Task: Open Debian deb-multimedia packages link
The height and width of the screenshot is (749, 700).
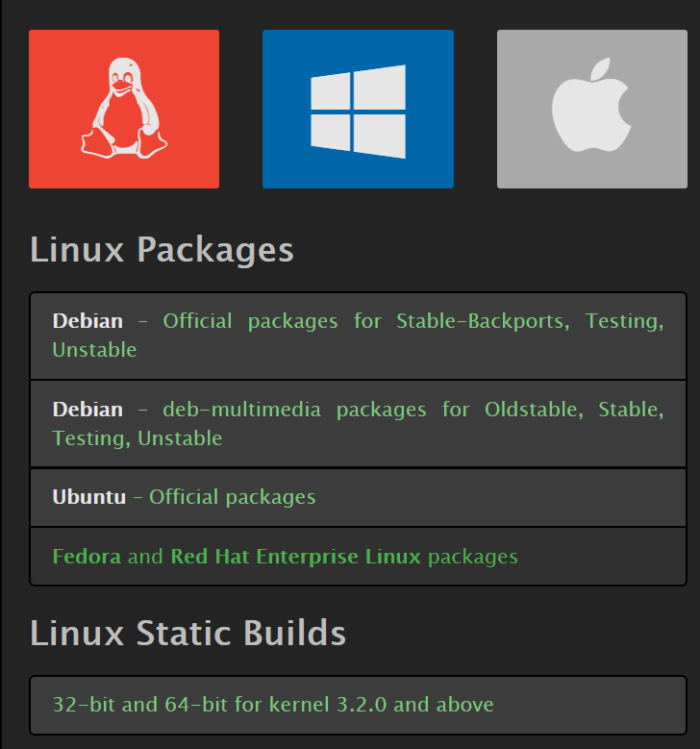Action: click(x=358, y=424)
